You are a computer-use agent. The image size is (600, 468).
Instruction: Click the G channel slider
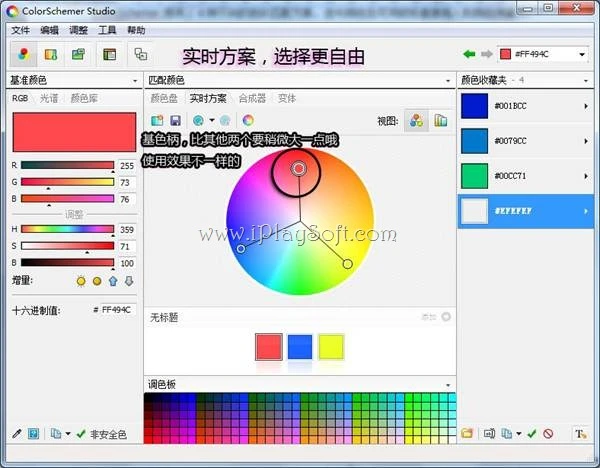pos(67,182)
